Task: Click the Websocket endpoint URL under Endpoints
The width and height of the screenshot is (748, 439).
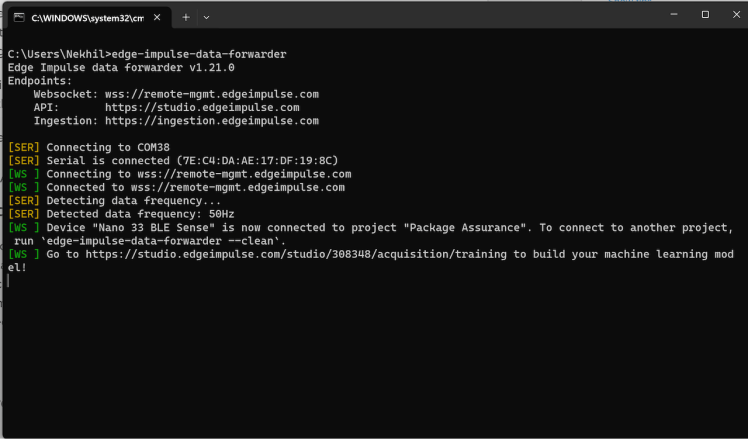Action: (x=212, y=94)
